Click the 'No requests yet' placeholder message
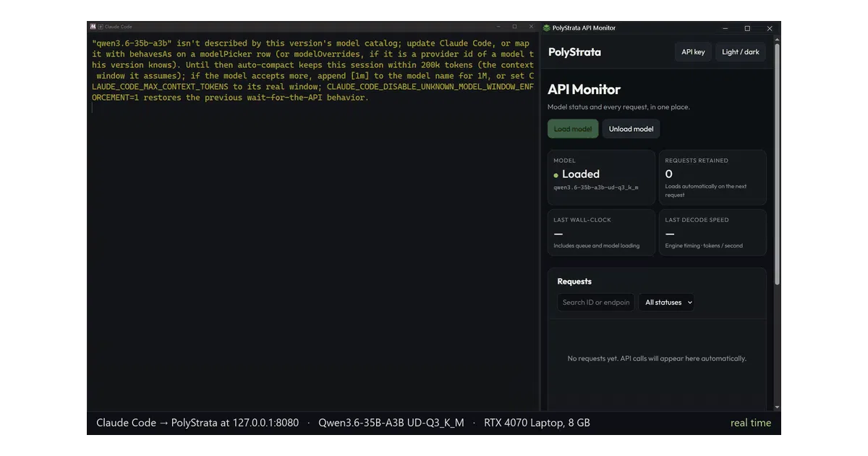The image size is (868, 456). [657, 358]
